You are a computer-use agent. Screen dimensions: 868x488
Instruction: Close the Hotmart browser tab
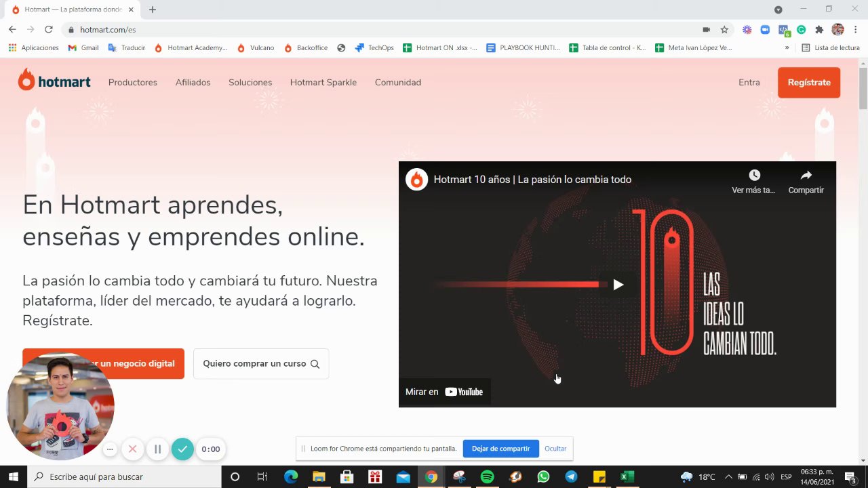point(131,9)
